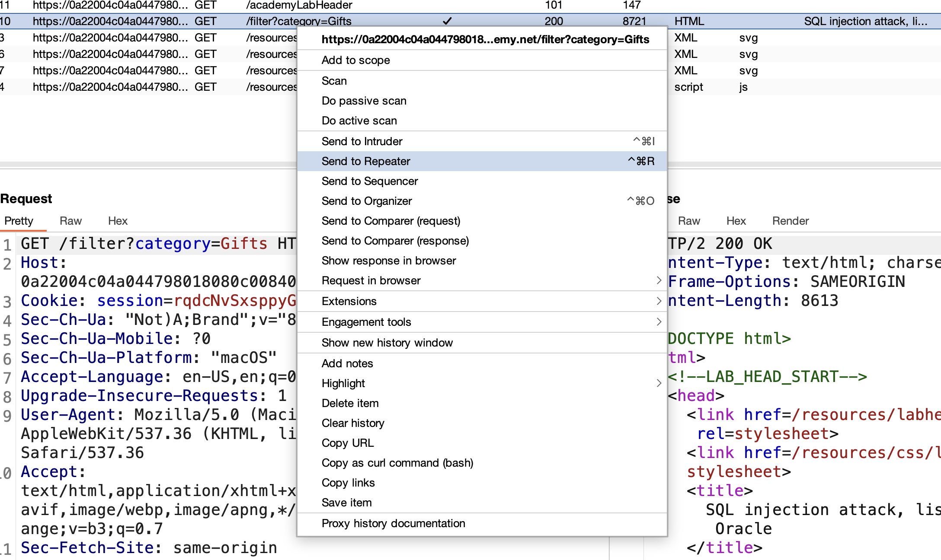Expand Request in browser submenu
Screen dimensions: 941x560
tap(482, 280)
